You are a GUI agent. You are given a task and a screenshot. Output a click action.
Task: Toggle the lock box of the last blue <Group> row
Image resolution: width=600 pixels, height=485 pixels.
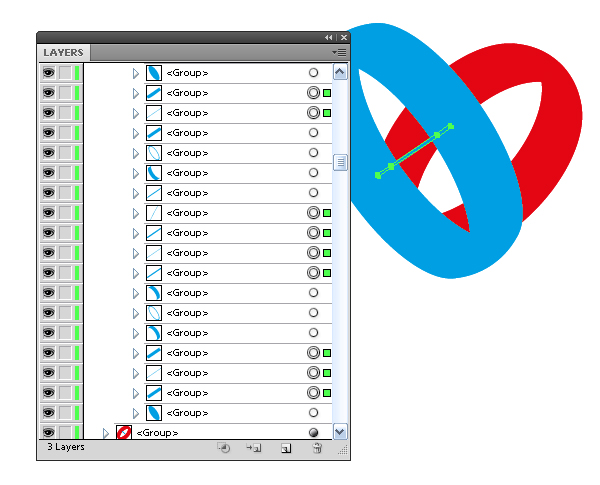(65, 413)
